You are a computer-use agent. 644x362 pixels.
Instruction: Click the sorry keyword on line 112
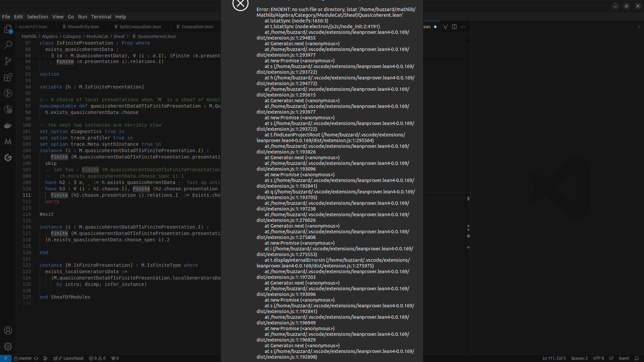52,202
